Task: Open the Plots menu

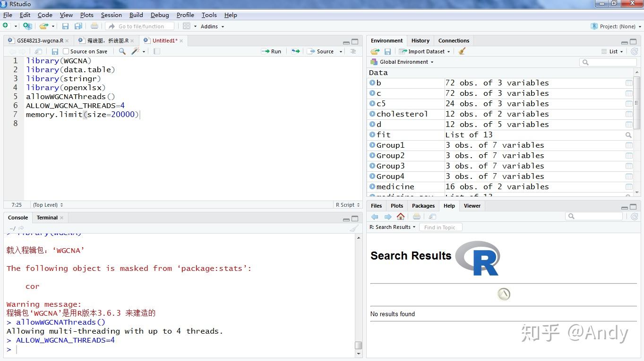Action: [x=86, y=15]
